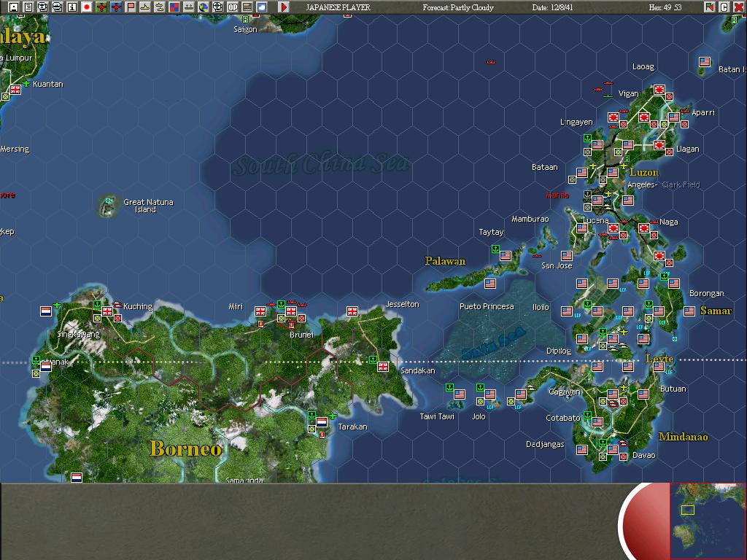Click the 'Kuching' base label
The image size is (747, 560).
[138, 306]
